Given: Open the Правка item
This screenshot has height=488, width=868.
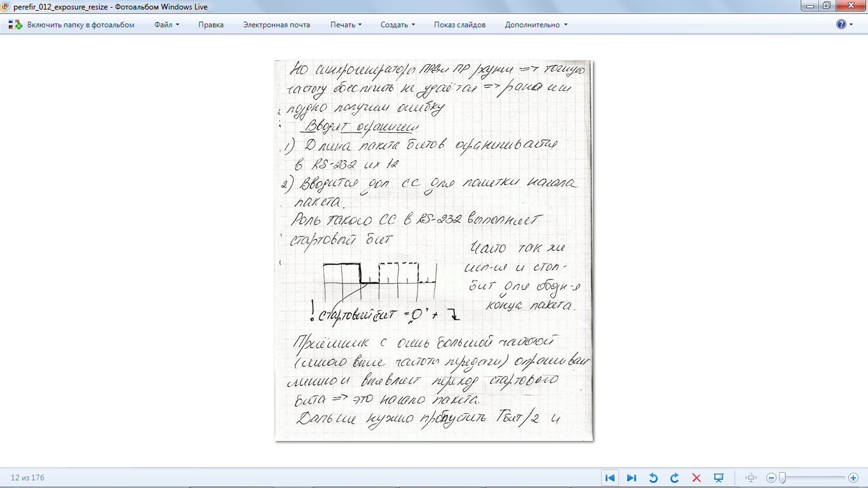Looking at the screenshot, I should click(211, 25).
